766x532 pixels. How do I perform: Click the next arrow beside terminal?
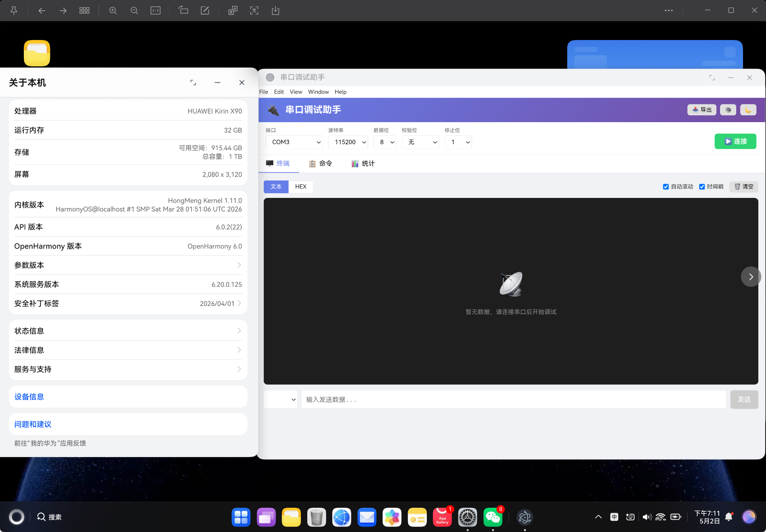pyautogui.click(x=751, y=277)
